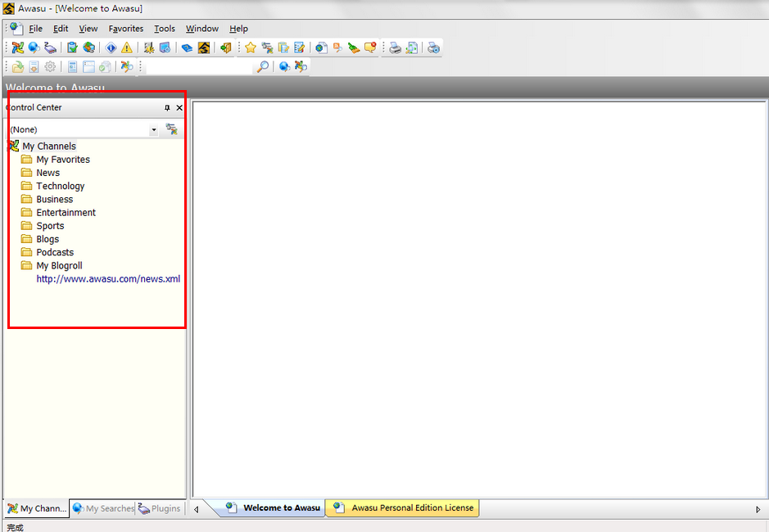The image size is (769, 532).
Task: Switch to Awasu Personal Edition License tab
Action: coord(412,507)
